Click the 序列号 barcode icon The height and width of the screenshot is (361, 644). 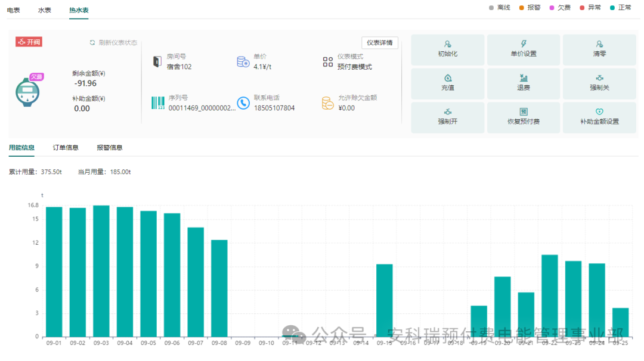(x=158, y=103)
